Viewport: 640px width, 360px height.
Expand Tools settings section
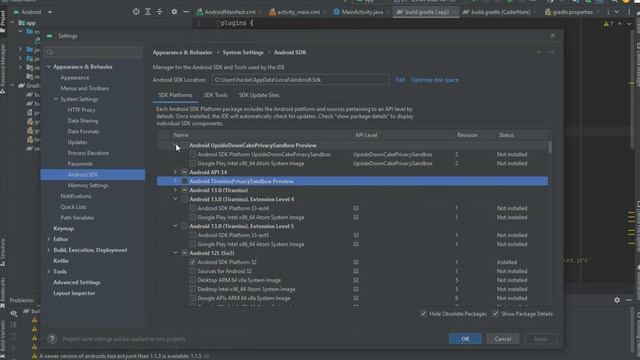point(49,271)
